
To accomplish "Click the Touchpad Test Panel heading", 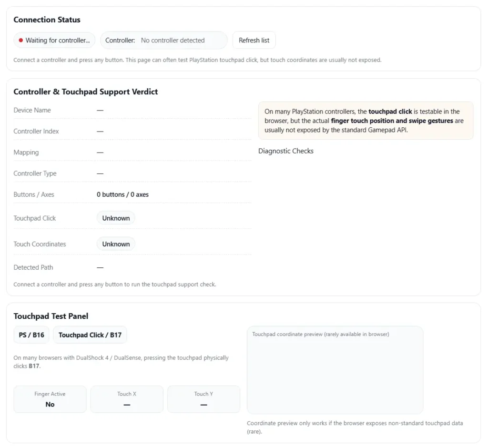I will [51, 316].
